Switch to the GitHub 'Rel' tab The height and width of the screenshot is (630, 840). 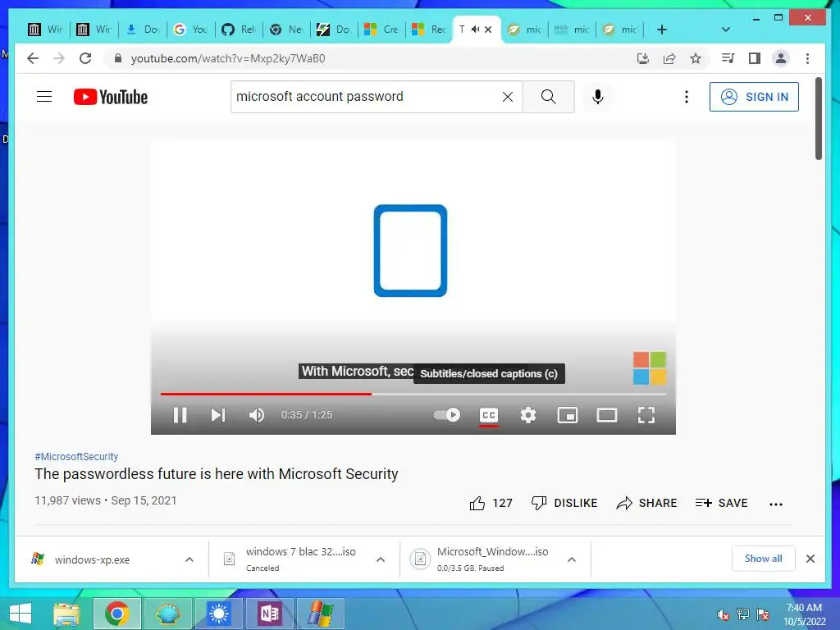click(x=239, y=30)
